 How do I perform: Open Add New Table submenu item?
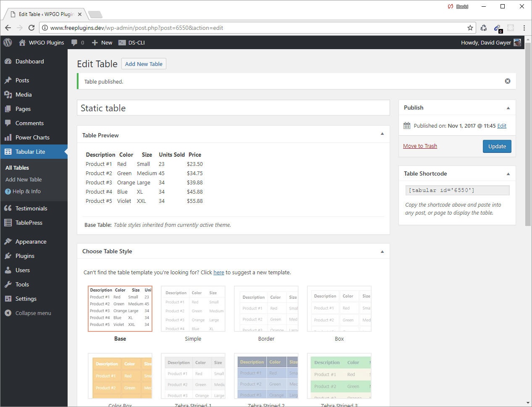point(24,179)
